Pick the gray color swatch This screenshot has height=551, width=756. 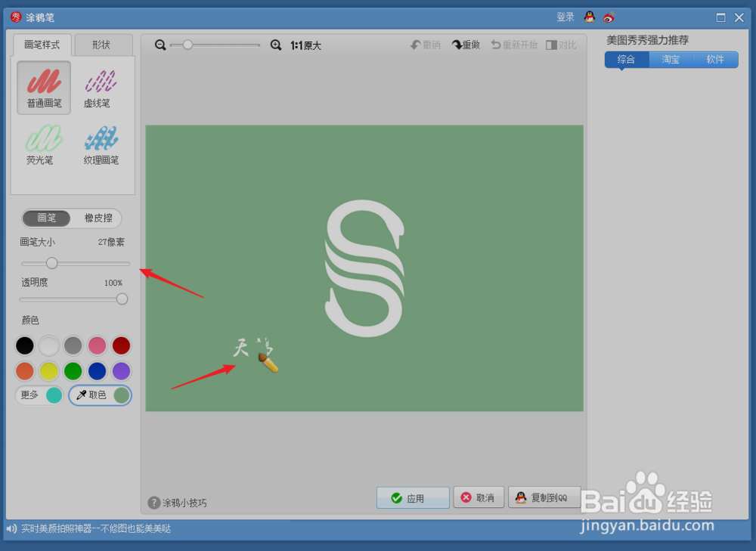(x=73, y=345)
